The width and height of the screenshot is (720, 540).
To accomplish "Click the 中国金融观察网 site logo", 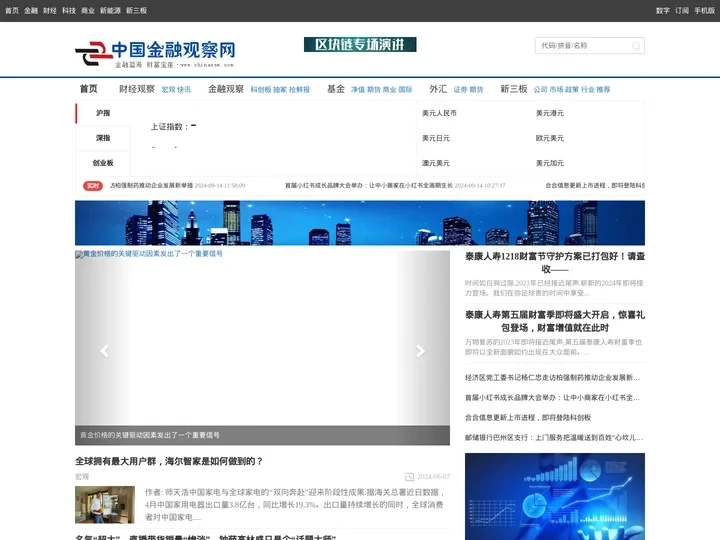I will (155, 54).
